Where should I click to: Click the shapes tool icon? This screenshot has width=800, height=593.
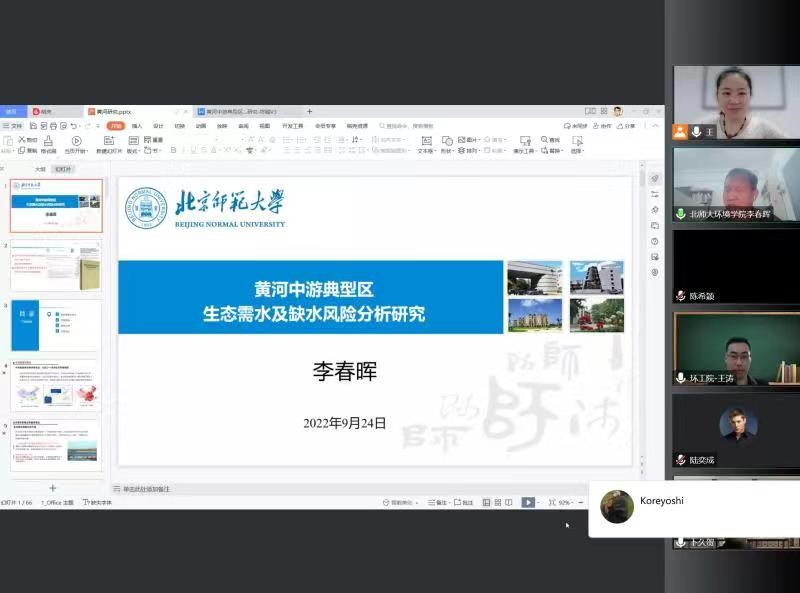(446, 140)
